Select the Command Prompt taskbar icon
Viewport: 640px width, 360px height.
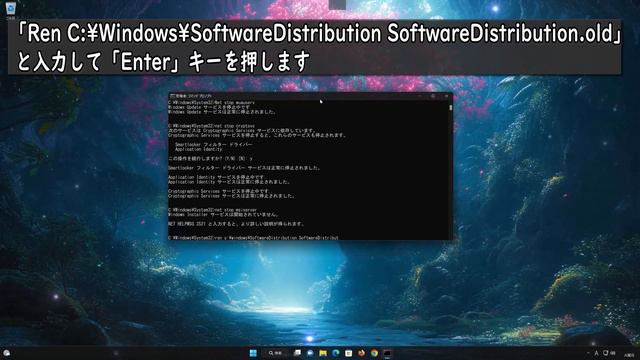coord(387,353)
